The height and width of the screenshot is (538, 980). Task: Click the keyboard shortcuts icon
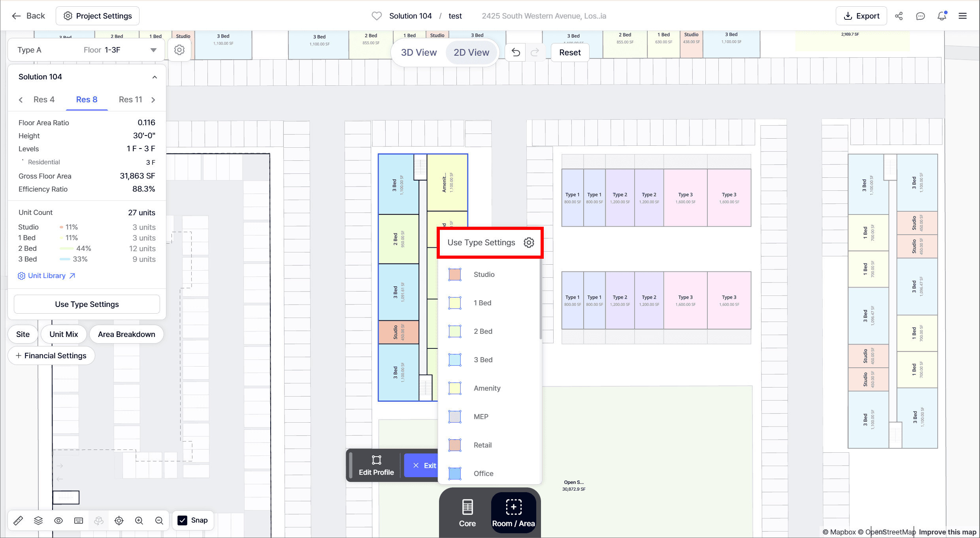(x=79, y=521)
